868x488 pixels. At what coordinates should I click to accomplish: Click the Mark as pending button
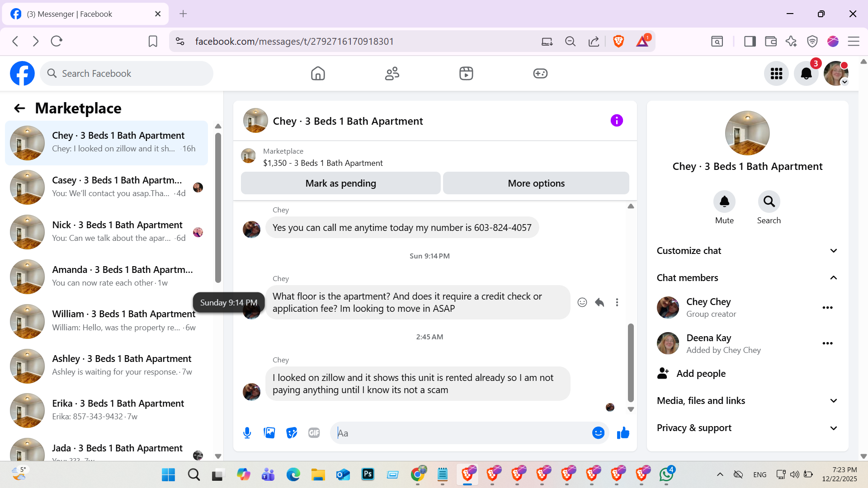pos(340,183)
